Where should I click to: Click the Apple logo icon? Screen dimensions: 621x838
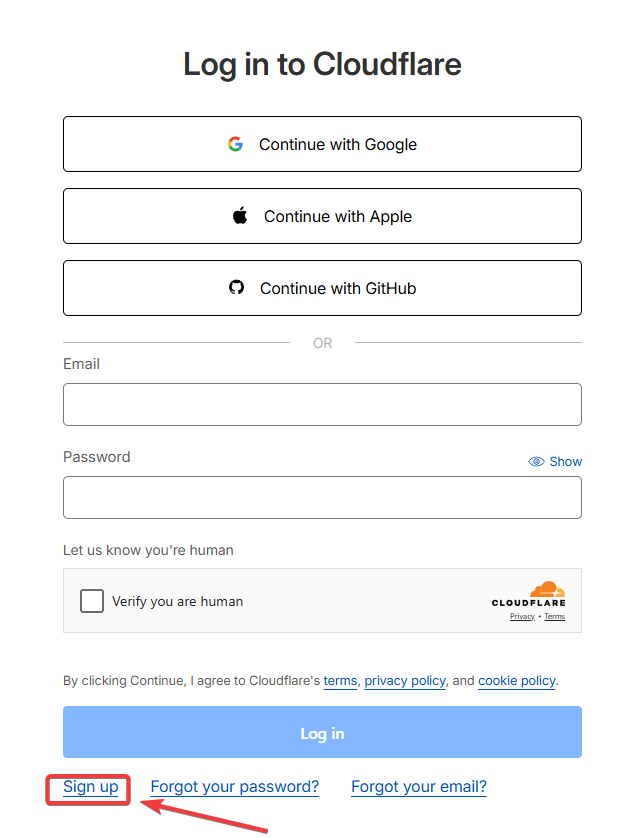(x=240, y=216)
